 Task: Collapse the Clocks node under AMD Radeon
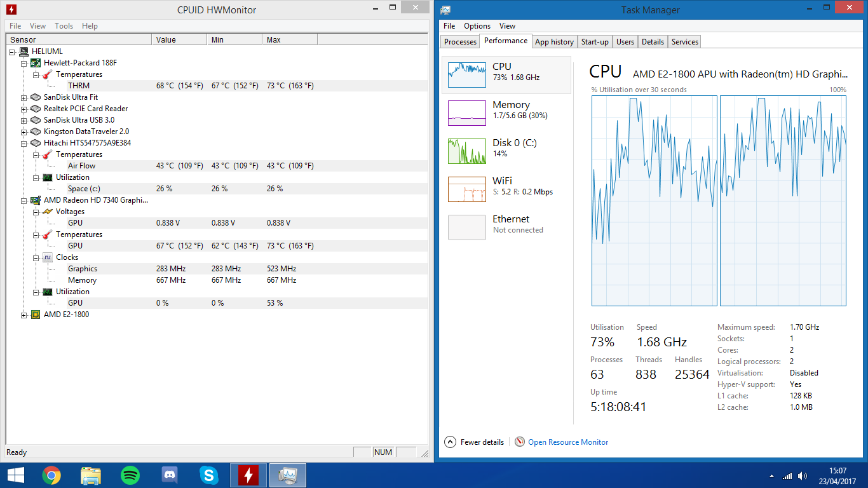[36, 257]
